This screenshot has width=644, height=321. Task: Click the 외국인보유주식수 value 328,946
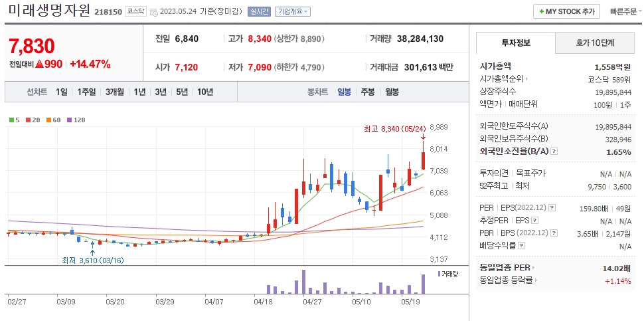point(618,140)
